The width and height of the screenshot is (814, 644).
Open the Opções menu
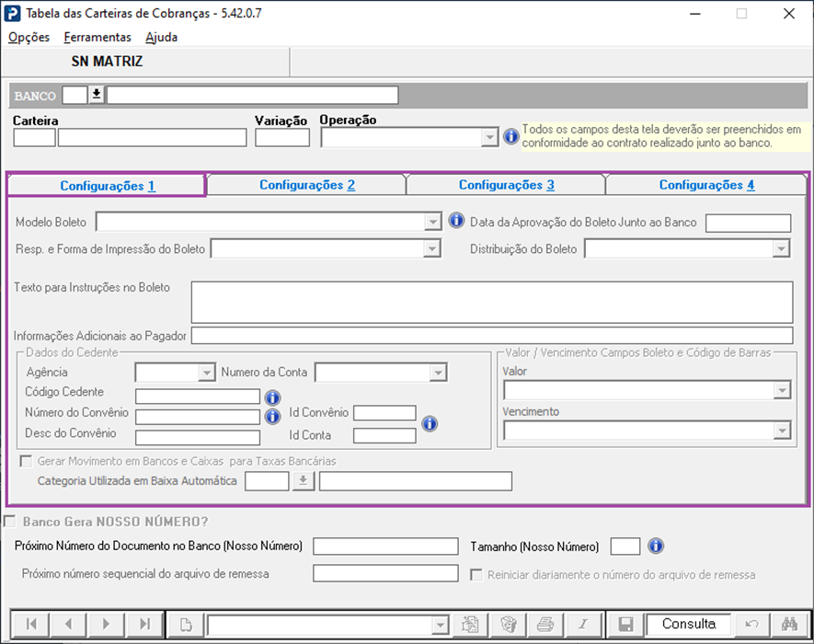pos(29,38)
